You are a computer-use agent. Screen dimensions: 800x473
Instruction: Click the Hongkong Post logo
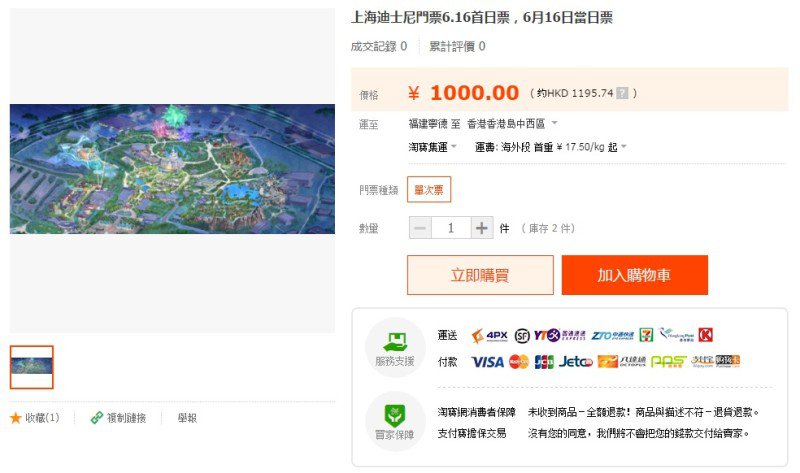(677, 335)
